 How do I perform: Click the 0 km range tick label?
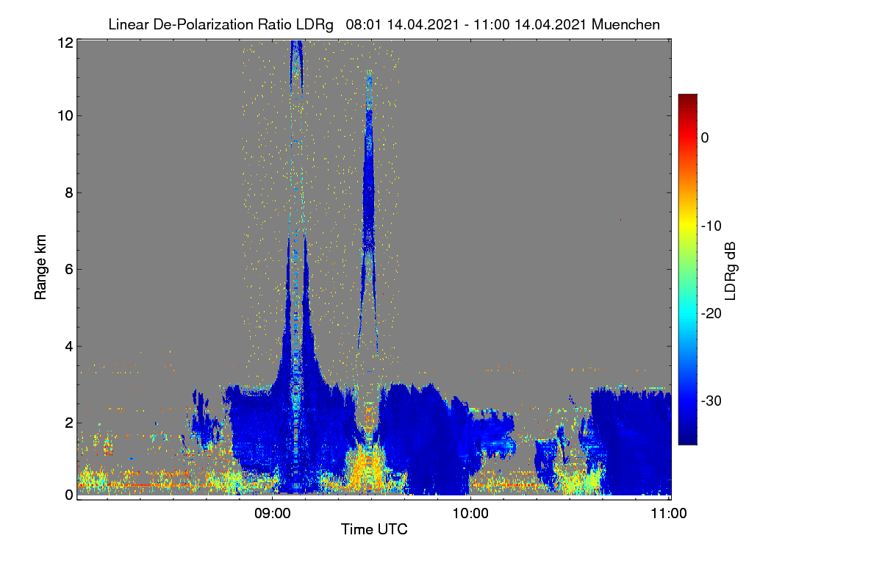coord(69,495)
